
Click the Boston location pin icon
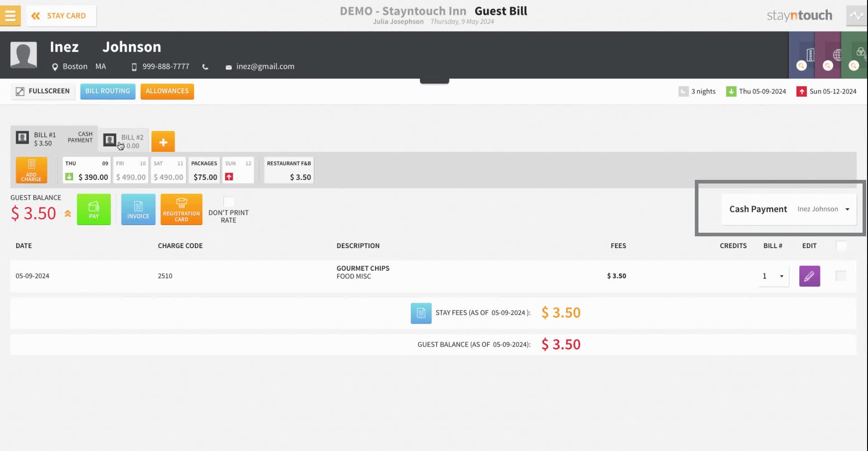pos(55,67)
